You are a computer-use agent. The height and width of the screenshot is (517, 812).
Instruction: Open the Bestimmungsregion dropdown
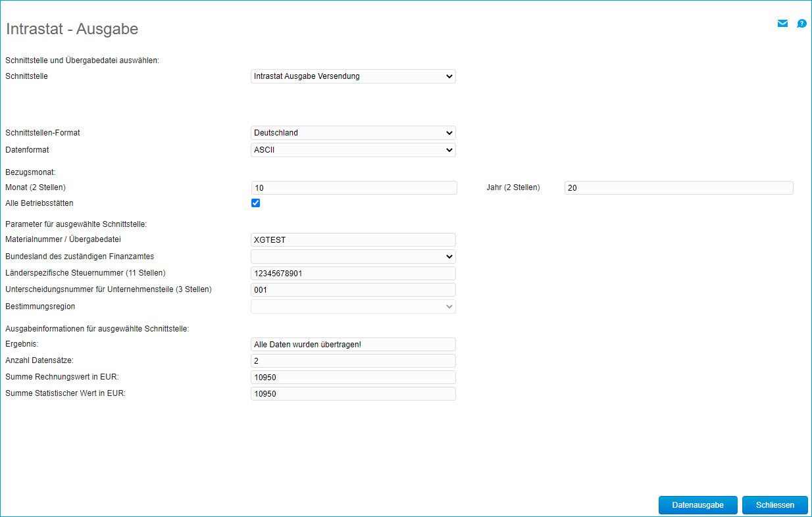tap(353, 307)
